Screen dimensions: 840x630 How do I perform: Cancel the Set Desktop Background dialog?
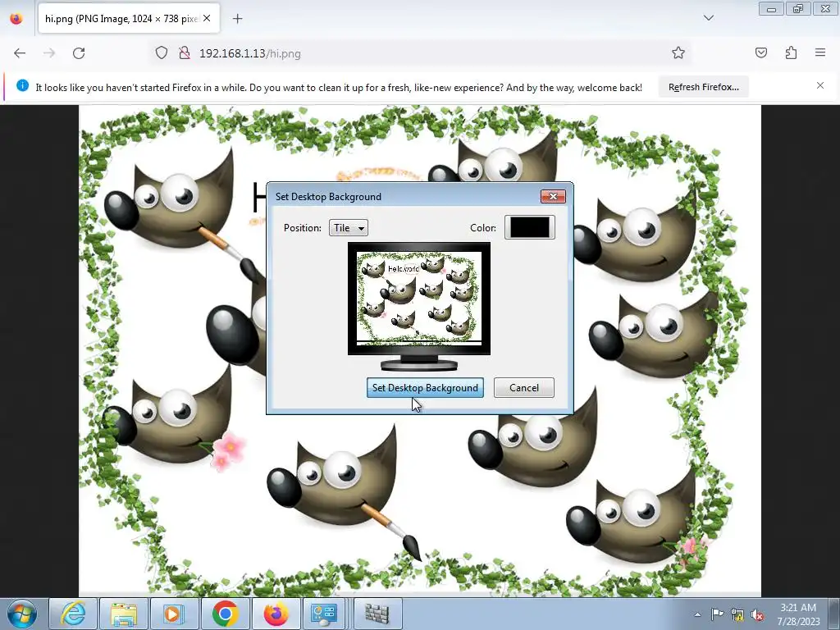[524, 388]
